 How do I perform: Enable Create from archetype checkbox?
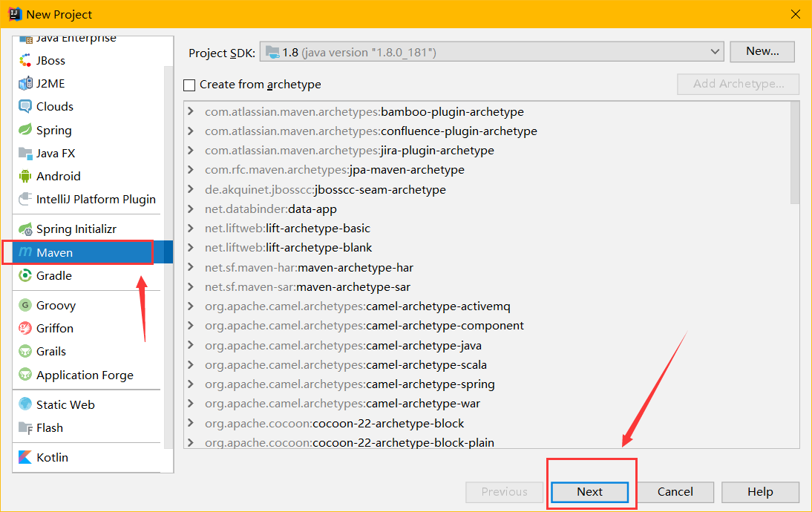(x=189, y=85)
